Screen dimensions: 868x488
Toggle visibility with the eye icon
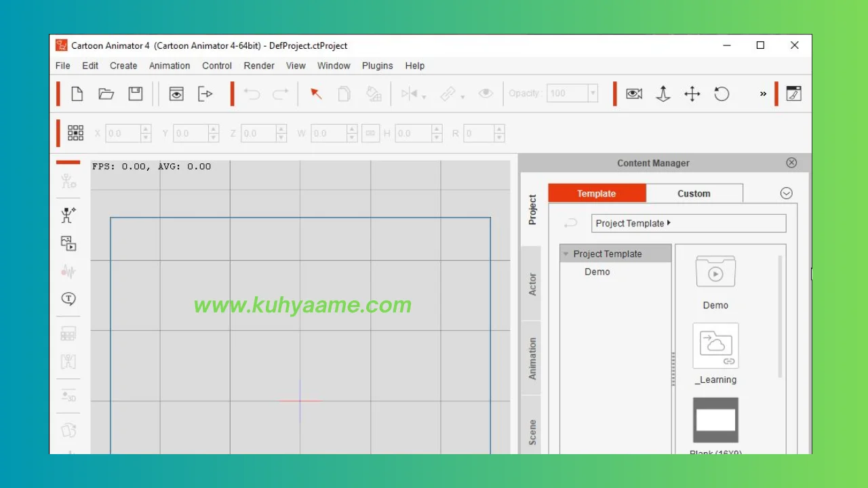tap(486, 94)
